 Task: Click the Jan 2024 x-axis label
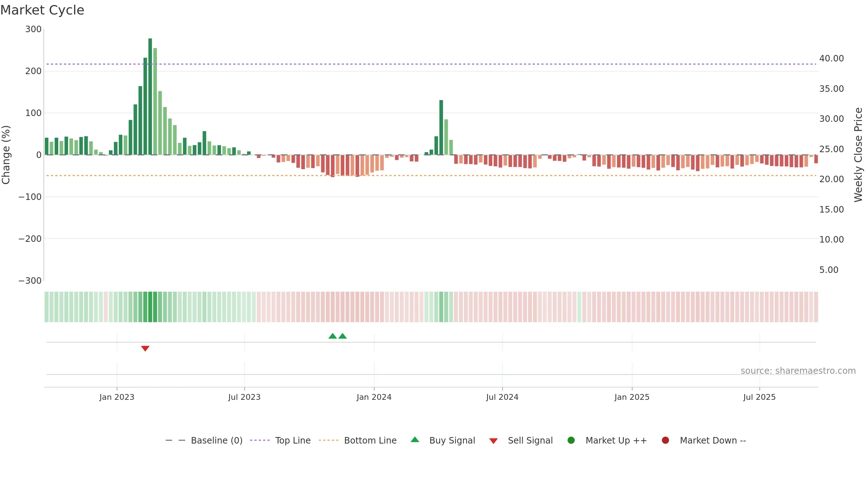point(374,397)
